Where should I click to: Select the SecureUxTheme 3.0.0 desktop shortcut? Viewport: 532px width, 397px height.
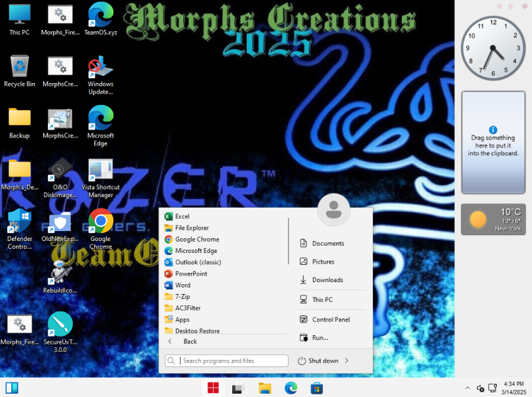click(x=60, y=333)
